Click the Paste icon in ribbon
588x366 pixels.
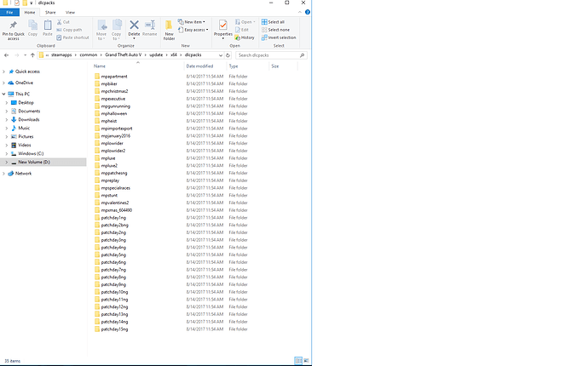48,26
